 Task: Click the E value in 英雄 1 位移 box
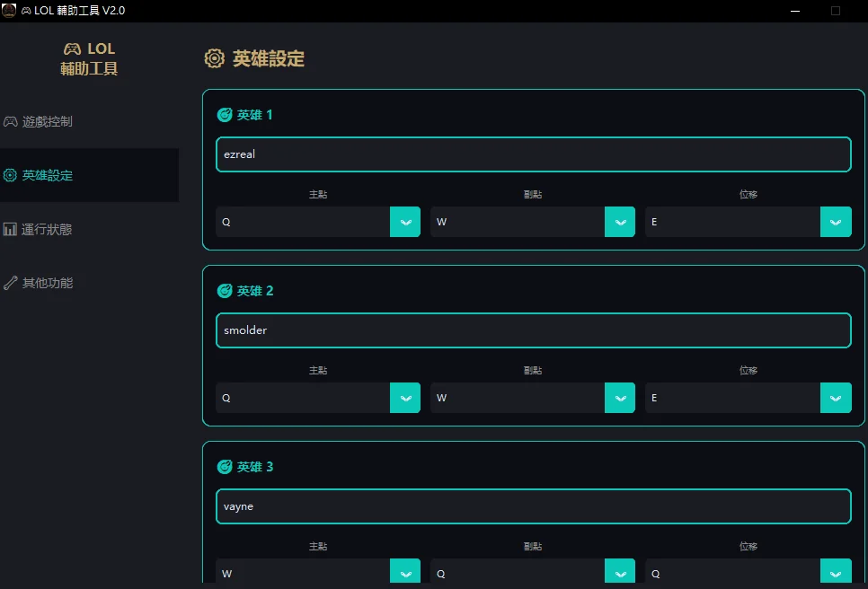tap(654, 222)
